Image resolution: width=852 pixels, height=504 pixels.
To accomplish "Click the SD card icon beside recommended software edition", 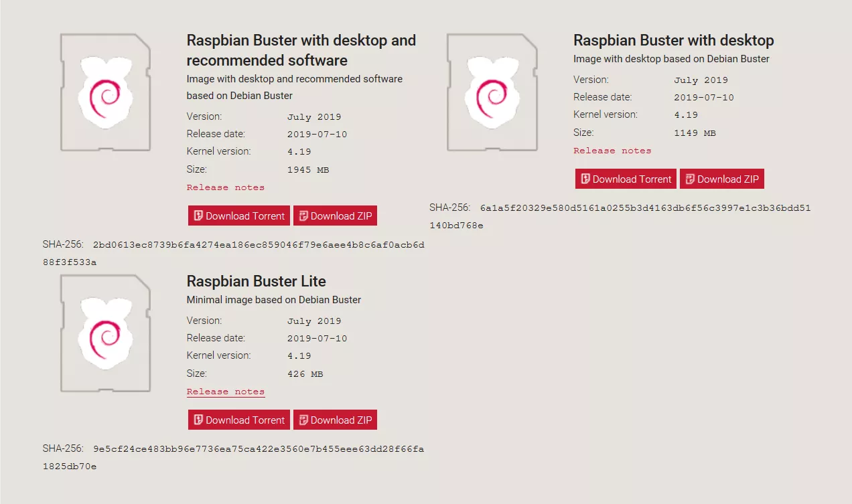I will pos(105,92).
